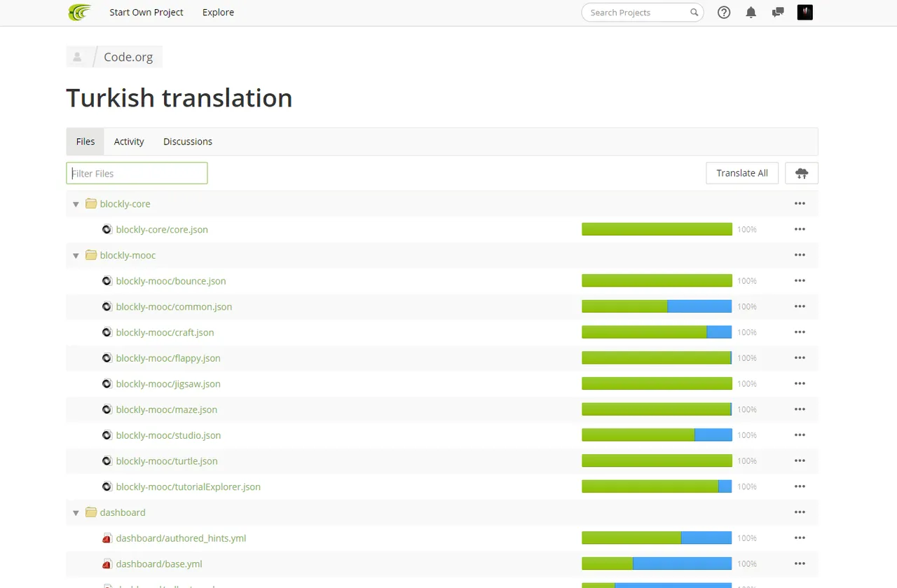Screen dimensions: 897x588
Task: Open ellipsis menu for blockly-mooc folder
Action: [x=800, y=255]
